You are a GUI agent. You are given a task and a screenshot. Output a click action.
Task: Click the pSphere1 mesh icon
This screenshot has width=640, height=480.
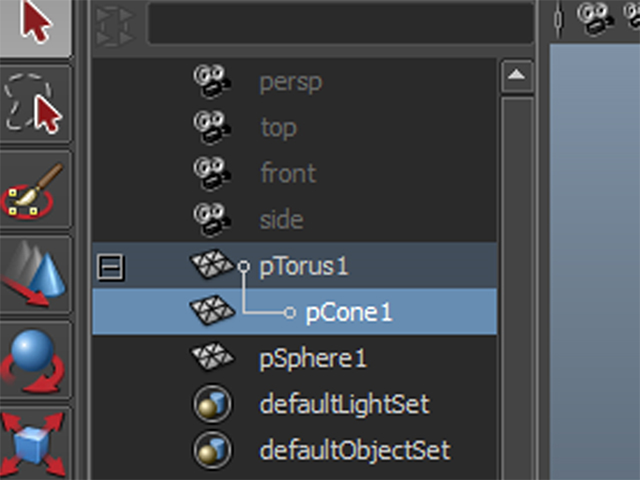212,357
